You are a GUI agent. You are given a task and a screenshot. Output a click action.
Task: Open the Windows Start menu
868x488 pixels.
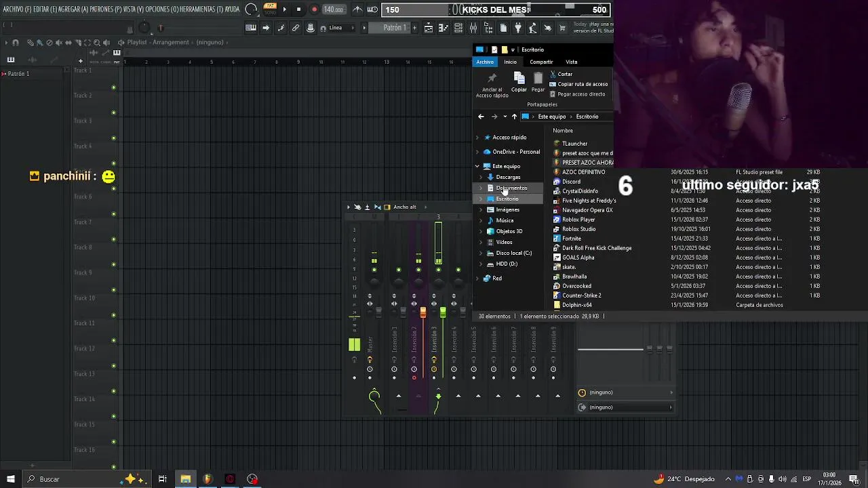10,479
